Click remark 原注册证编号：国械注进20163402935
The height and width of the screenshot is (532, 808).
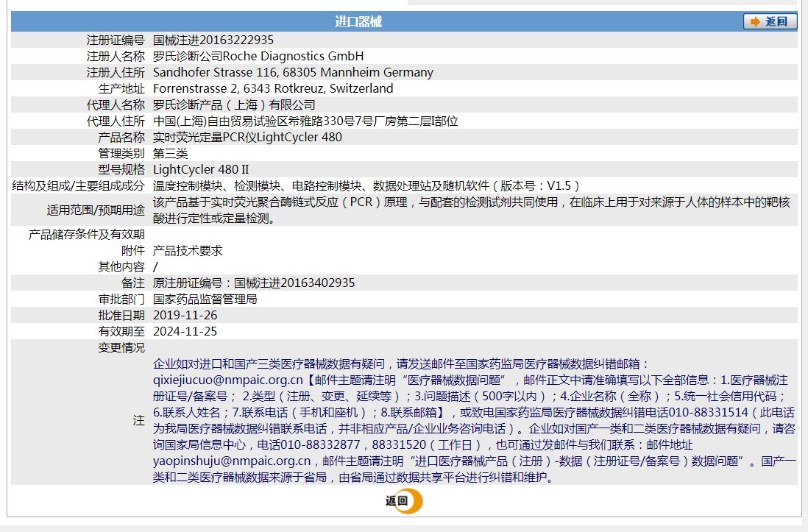[254, 283]
